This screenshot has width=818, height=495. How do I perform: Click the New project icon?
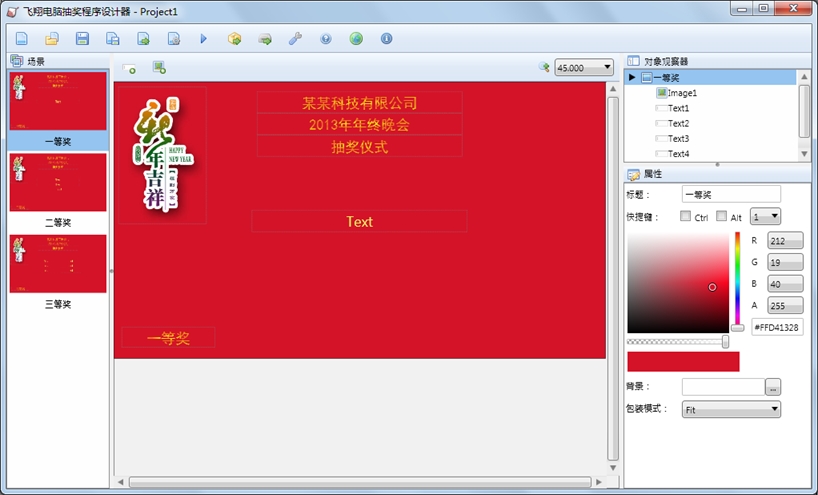(x=21, y=39)
